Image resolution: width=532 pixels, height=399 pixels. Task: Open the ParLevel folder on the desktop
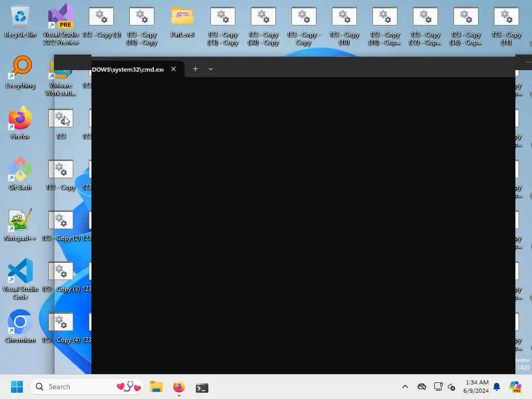click(x=182, y=22)
